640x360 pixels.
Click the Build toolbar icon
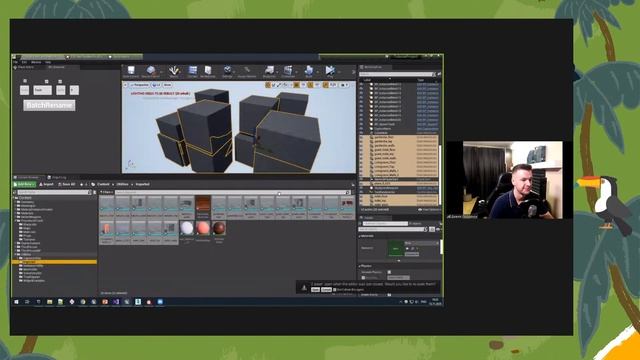click(309, 71)
